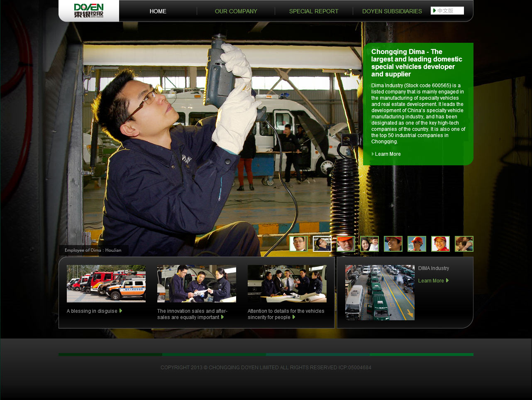Click the Dima Industry description paragraph

(418, 113)
